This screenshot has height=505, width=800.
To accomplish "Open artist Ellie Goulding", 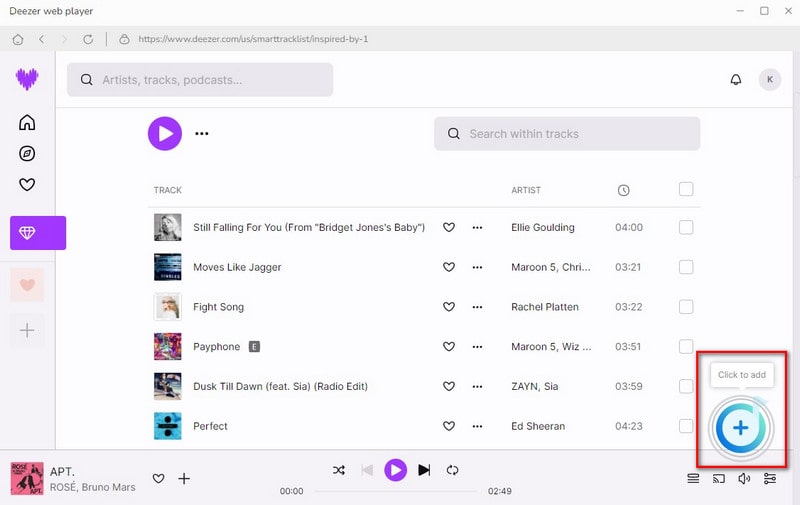I will coord(543,228).
